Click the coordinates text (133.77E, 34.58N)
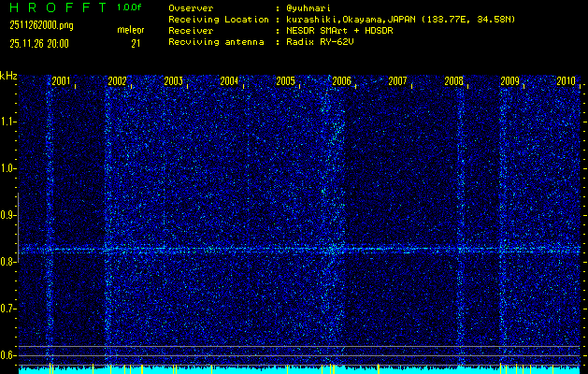The image size is (588, 374). pos(468,20)
